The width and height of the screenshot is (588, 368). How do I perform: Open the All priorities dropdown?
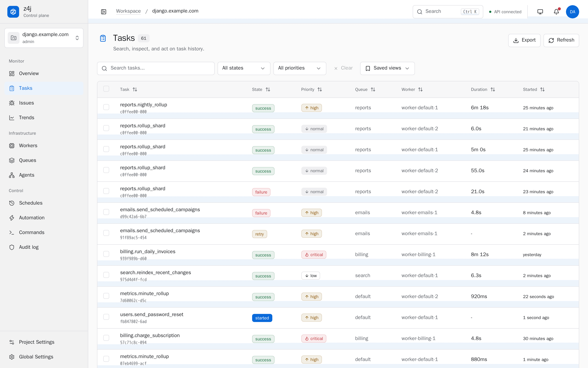tap(300, 68)
